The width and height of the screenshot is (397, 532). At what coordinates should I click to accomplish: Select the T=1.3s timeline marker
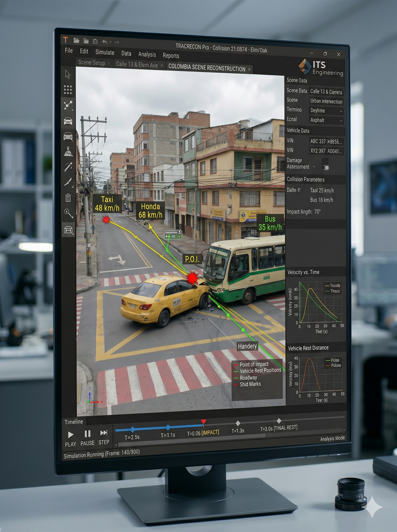[x=238, y=423]
